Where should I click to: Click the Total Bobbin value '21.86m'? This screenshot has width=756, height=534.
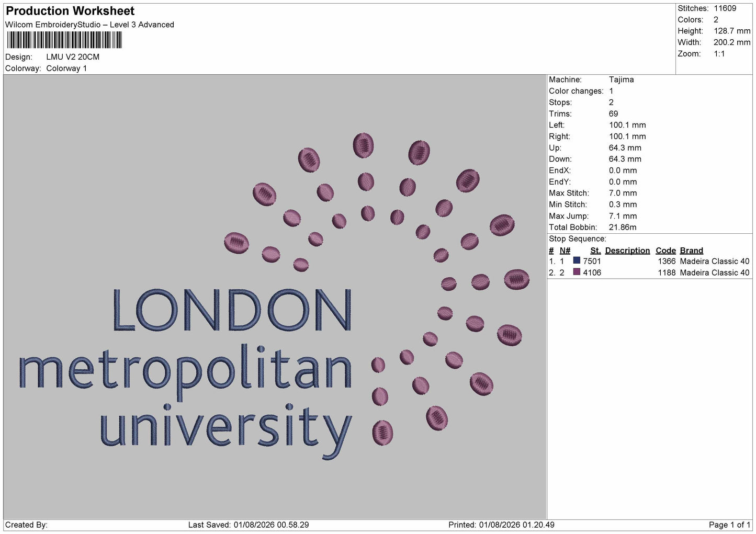click(x=623, y=228)
